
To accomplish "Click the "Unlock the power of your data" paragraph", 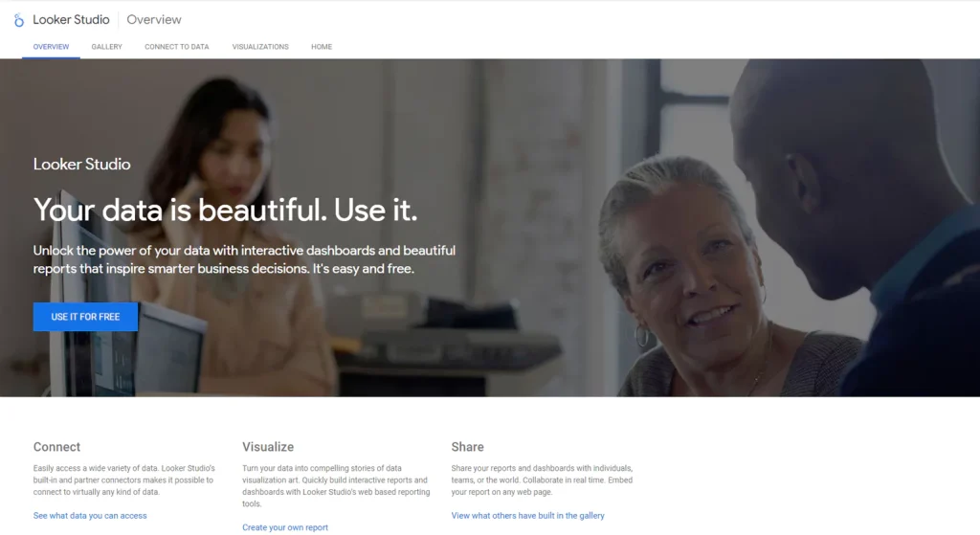I will pyautogui.click(x=244, y=259).
